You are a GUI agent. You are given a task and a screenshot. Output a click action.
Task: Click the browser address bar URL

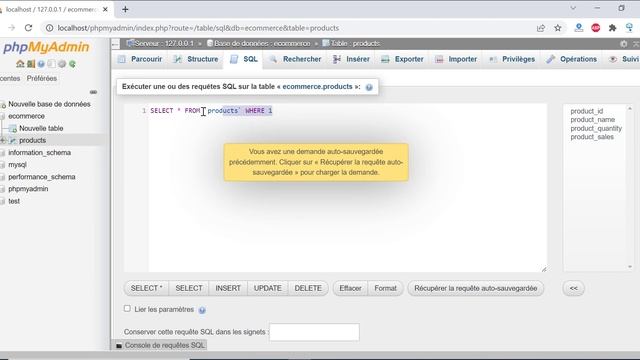point(198,28)
